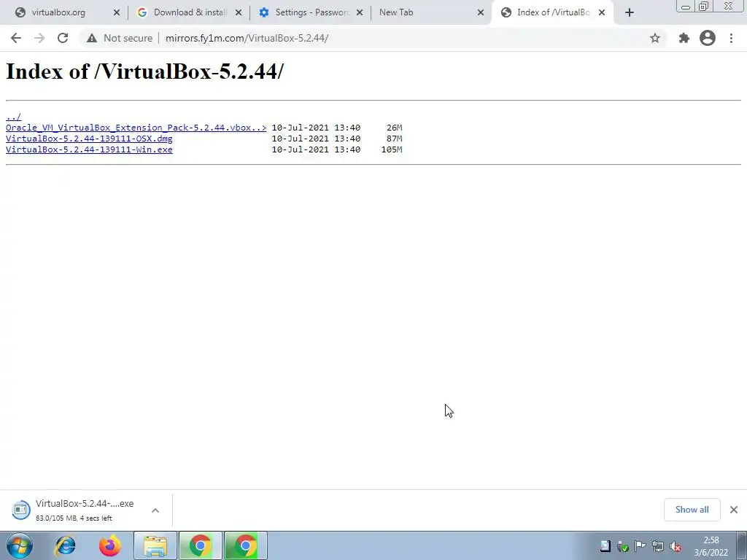747x560 pixels.
Task: Select the Index of /VirtualBox tab
Action: 553,13
